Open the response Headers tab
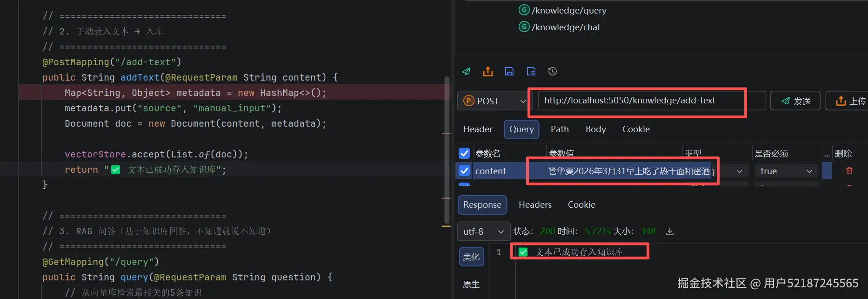 [535, 204]
